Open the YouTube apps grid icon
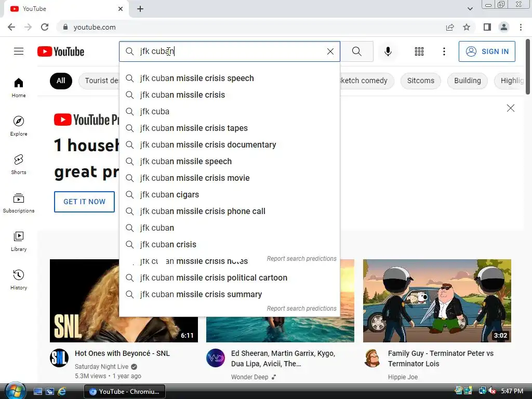The image size is (532, 399). tap(419, 51)
